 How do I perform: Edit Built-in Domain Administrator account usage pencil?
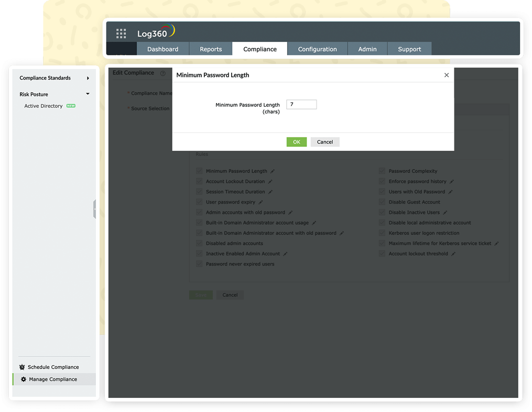tap(314, 223)
